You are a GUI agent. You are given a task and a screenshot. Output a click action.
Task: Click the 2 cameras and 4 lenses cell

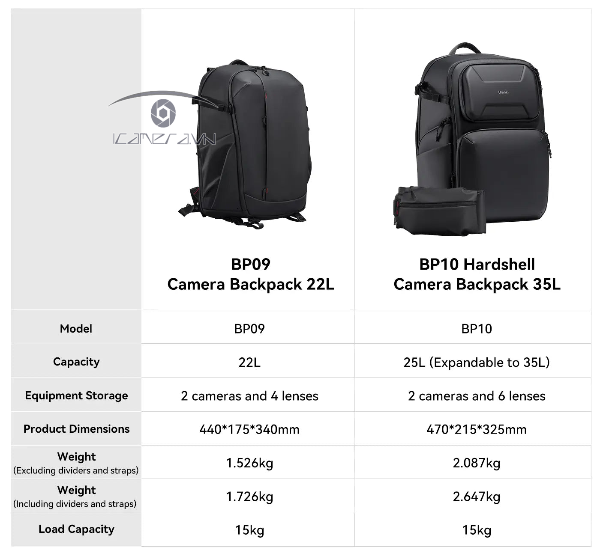(x=250, y=396)
